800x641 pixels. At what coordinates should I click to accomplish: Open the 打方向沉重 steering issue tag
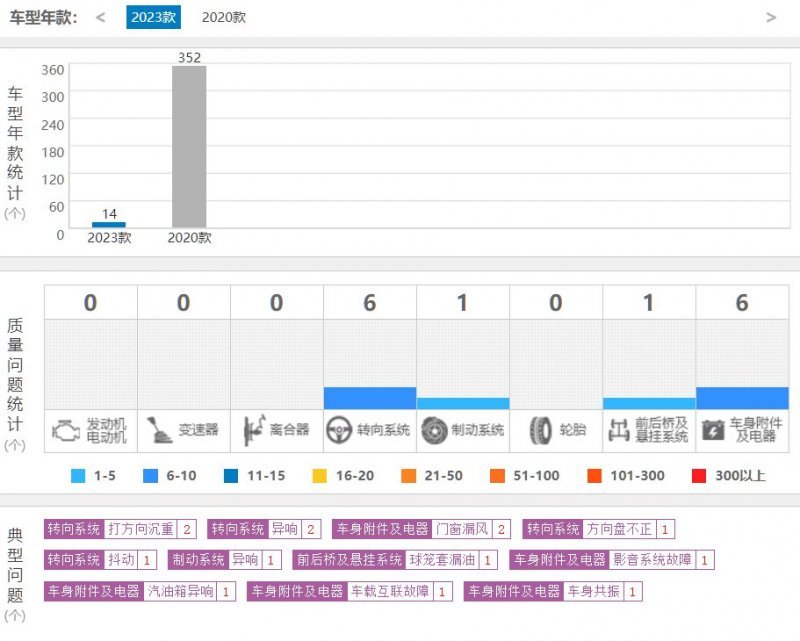coord(140,529)
